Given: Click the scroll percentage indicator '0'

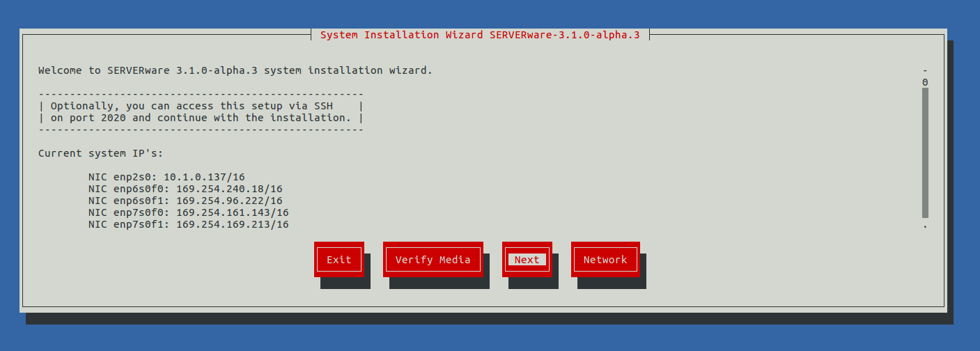Looking at the screenshot, I should click(925, 82).
